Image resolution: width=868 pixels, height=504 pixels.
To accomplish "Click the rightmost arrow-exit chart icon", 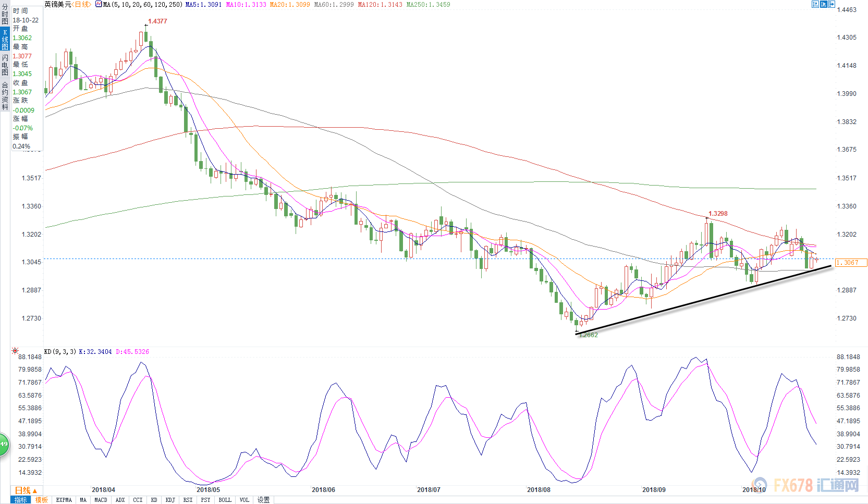I will (x=832, y=4).
